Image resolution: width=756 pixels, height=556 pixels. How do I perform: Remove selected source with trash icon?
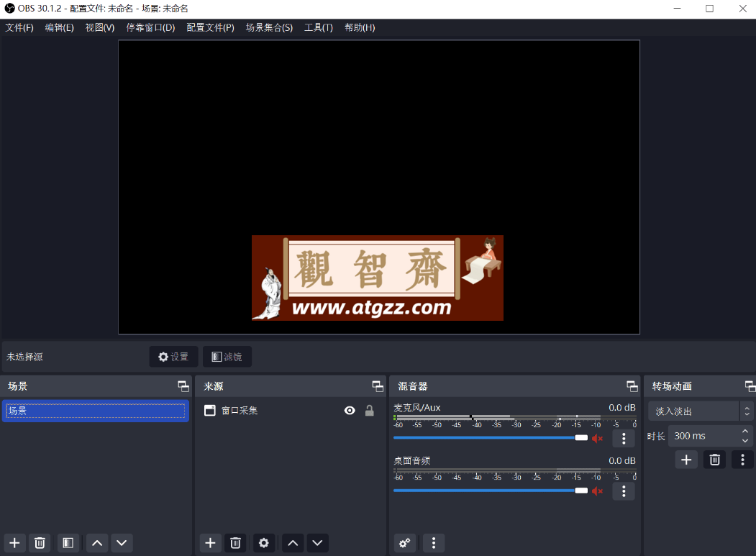tap(235, 543)
